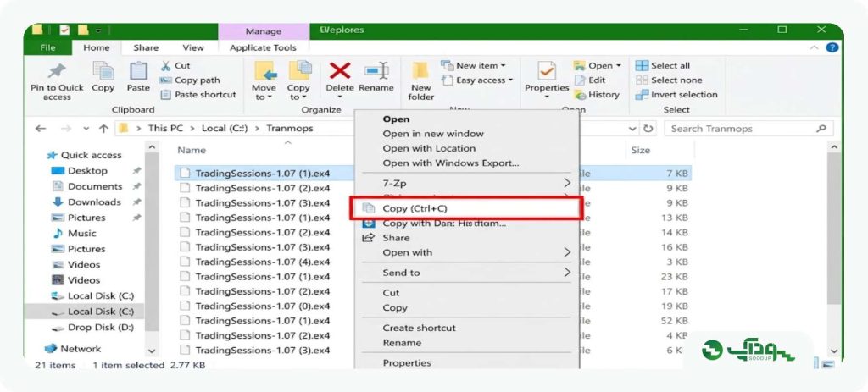Open the New item dropdown
868x392 pixels.
(x=478, y=65)
